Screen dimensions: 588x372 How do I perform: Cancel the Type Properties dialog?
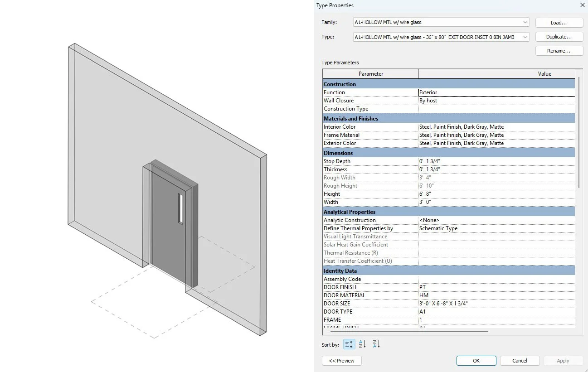coord(520,360)
